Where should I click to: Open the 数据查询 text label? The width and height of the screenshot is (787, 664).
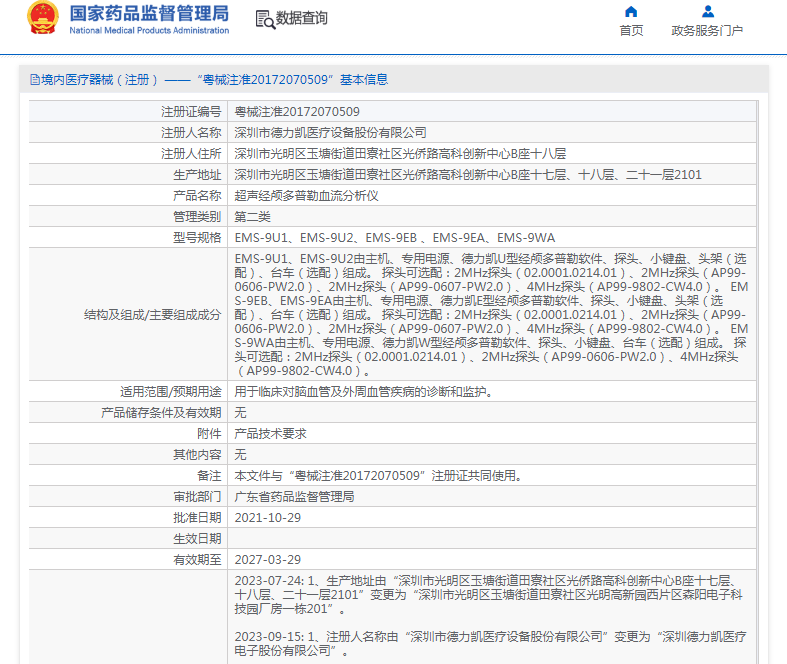click(x=302, y=19)
